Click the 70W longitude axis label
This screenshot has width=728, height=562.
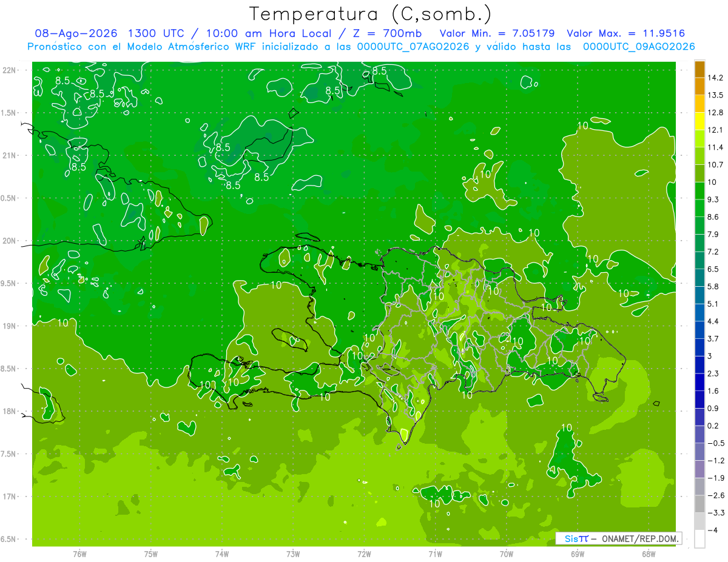507,554
